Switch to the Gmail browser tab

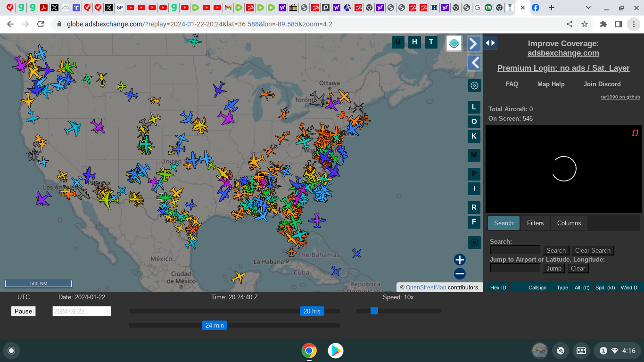pyautogui.click(x=228, y=8)
